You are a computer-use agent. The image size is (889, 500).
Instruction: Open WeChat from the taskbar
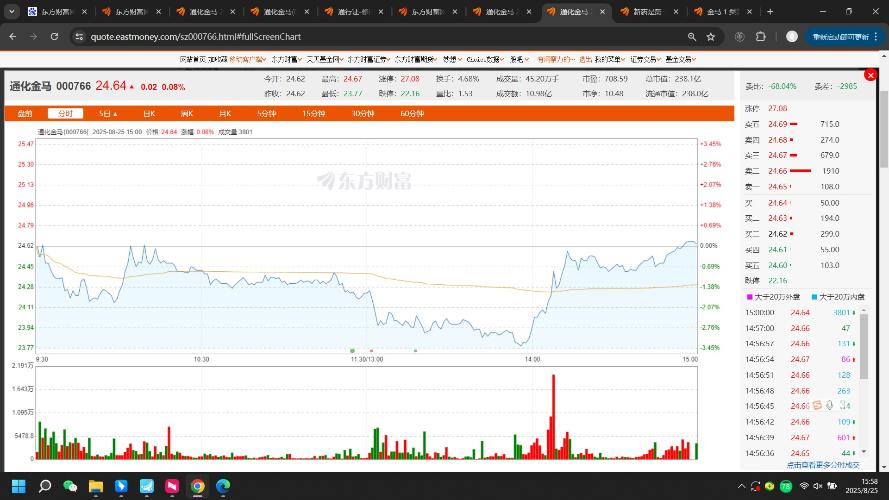coord(70,486)
